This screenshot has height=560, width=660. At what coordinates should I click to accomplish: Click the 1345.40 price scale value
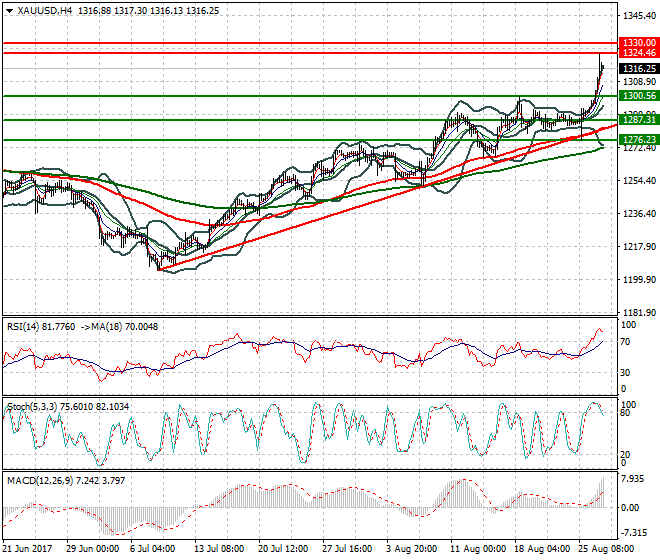639,16
